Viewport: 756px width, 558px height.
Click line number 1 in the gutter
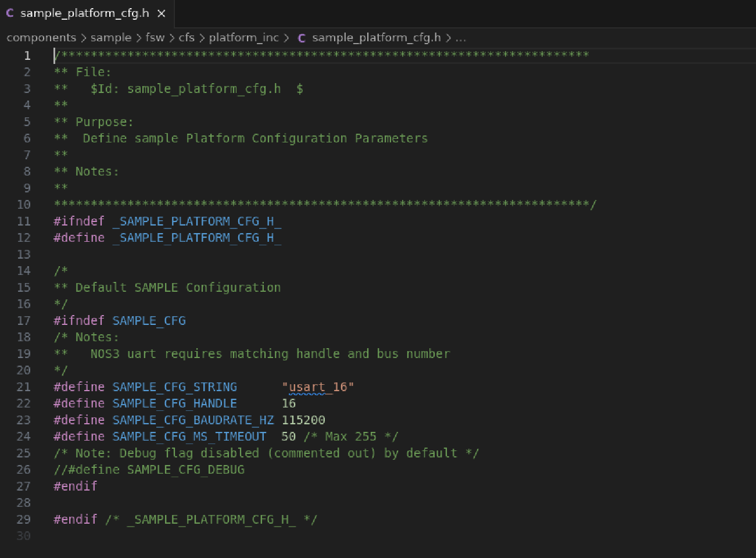coord(27,56)
